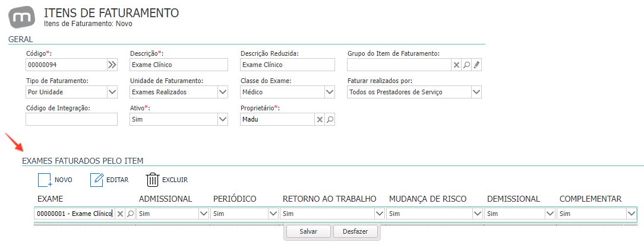Open the Demissional dropdown in the grid row

(x=550, y=214)
